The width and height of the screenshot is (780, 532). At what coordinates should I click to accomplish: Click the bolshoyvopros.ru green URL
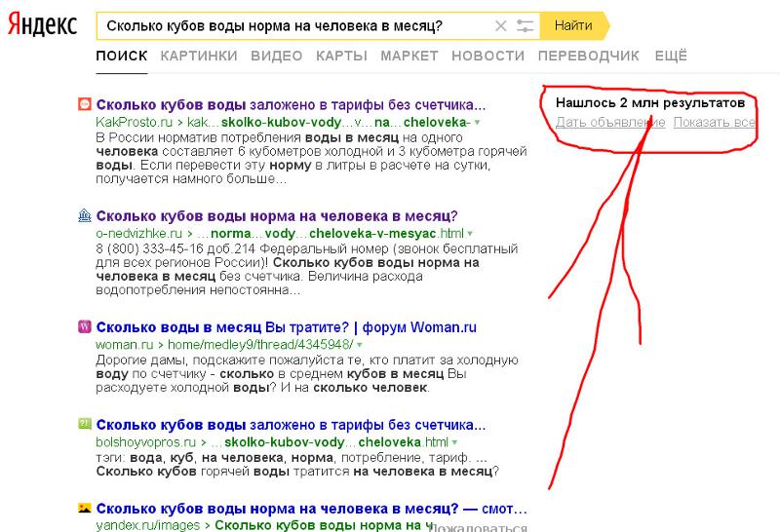pyautogui.click(x=272, y=442)
